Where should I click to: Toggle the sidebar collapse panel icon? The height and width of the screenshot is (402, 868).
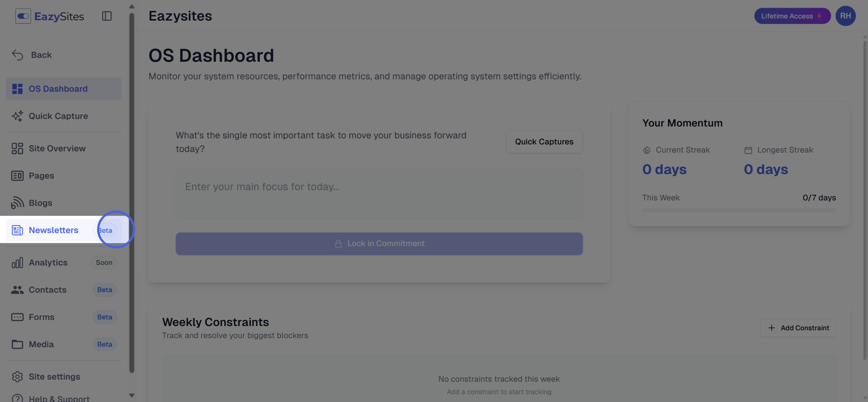coord(107,16)
